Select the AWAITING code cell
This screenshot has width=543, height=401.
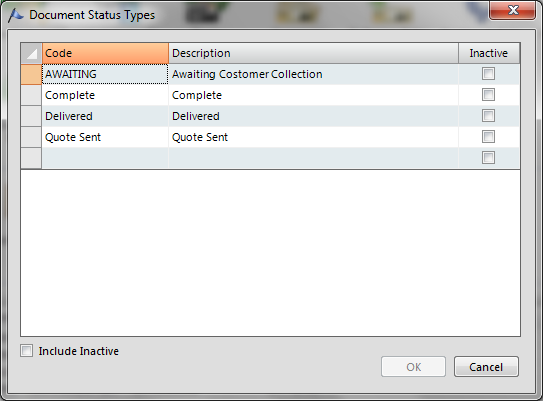[x=105, y=74]
